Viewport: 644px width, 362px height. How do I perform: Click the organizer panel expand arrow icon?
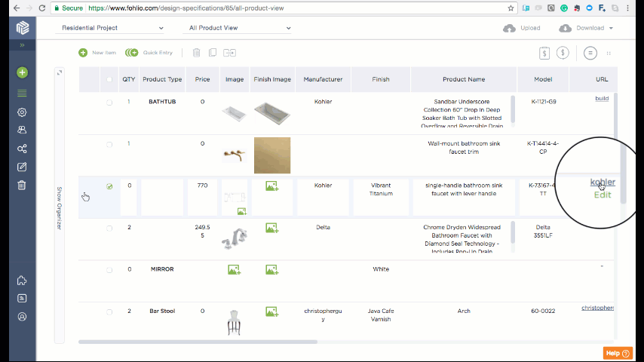pos(60,72)
